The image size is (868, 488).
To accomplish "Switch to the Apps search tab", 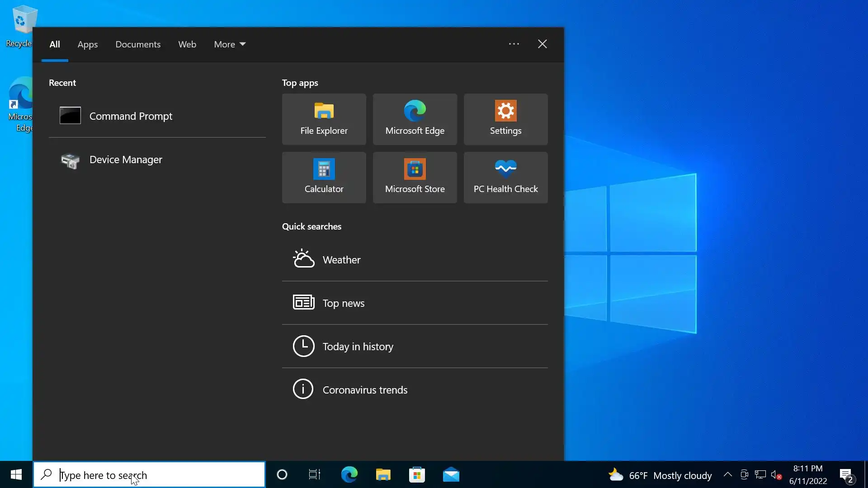I will point(87,44).
